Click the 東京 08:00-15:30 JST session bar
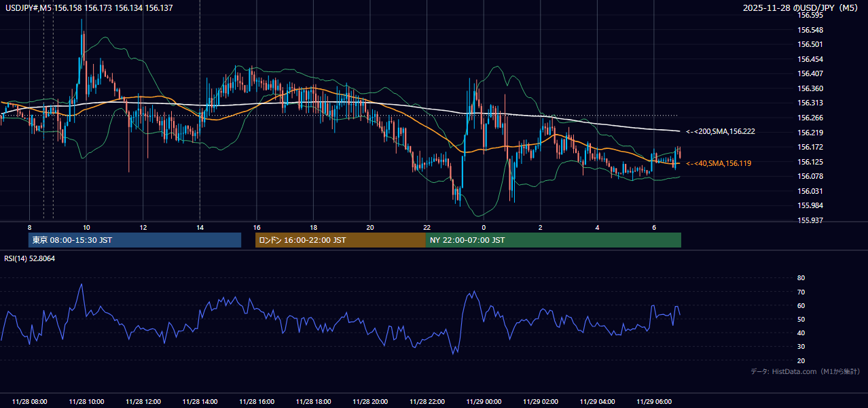 134,240
